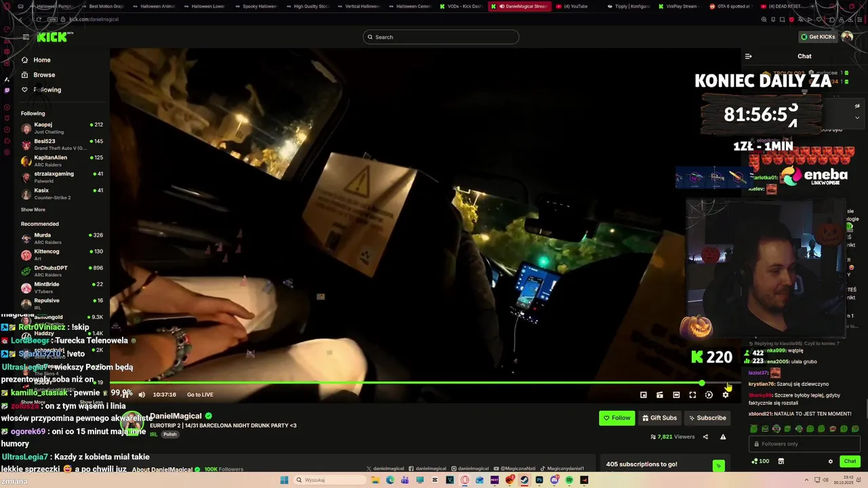
Task: Select the first green chat emote
Action: coord(754,429)
